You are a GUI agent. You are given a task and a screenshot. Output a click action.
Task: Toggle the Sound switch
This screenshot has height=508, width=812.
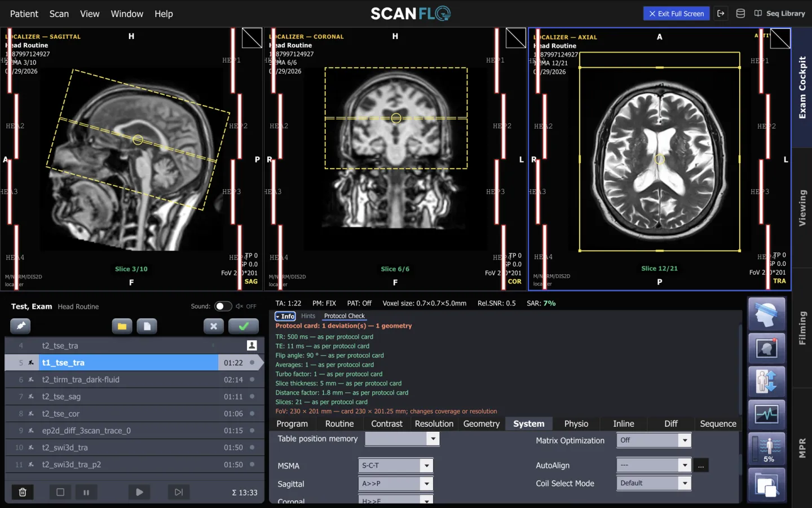click(x=223, y=306)
